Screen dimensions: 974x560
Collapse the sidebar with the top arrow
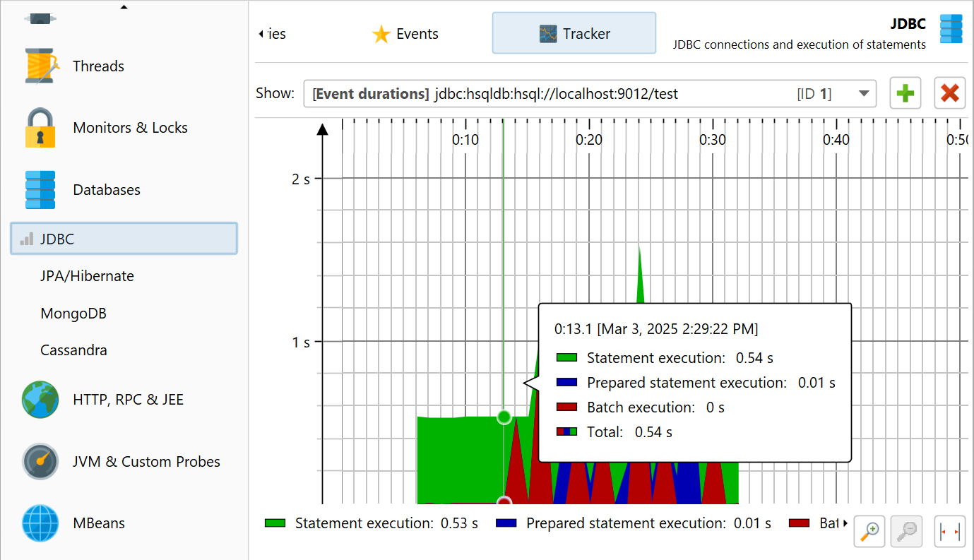click(x=124, y=8)
